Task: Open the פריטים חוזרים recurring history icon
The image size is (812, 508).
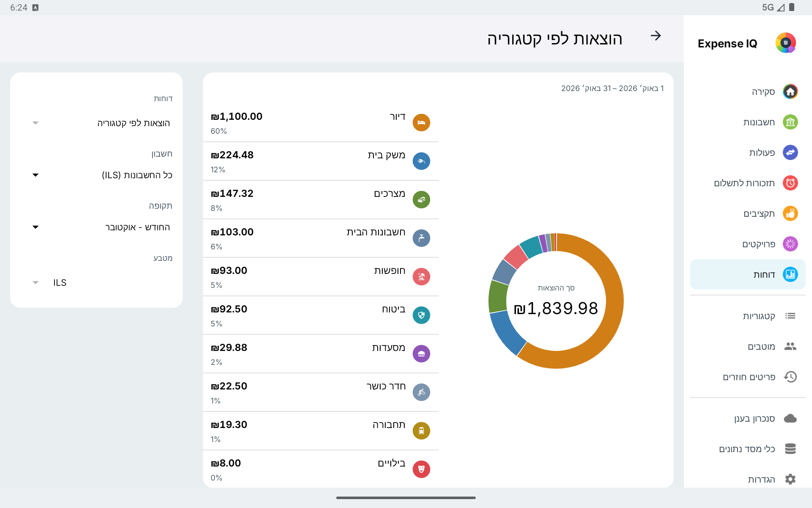Action: coord(790,377)
